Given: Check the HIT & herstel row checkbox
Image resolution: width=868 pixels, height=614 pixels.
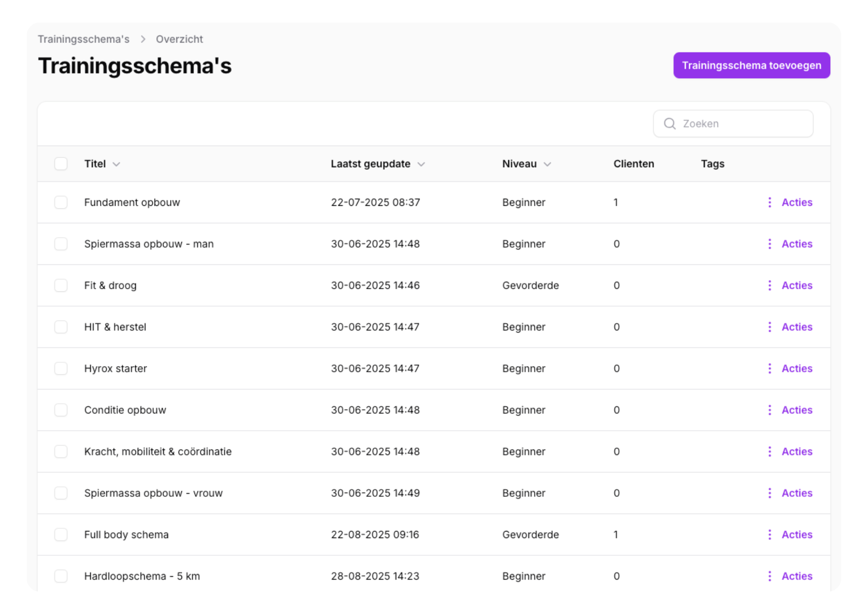Looking at the screenshot, I should point(61,327).
